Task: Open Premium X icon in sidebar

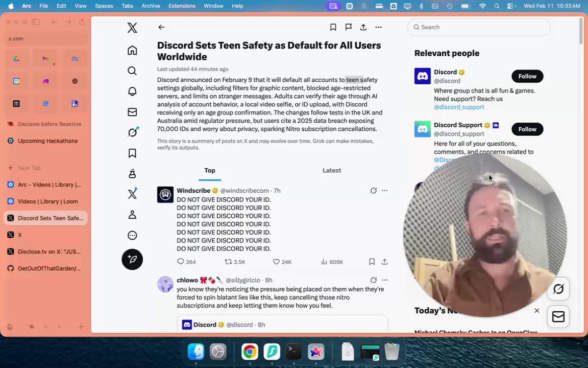Action: 132,194
